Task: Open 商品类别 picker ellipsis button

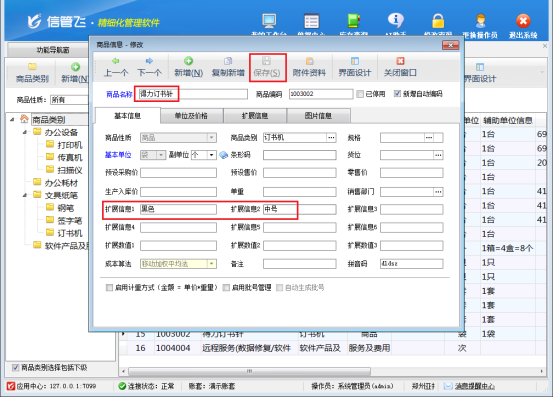Action: (x=331, y=137)
